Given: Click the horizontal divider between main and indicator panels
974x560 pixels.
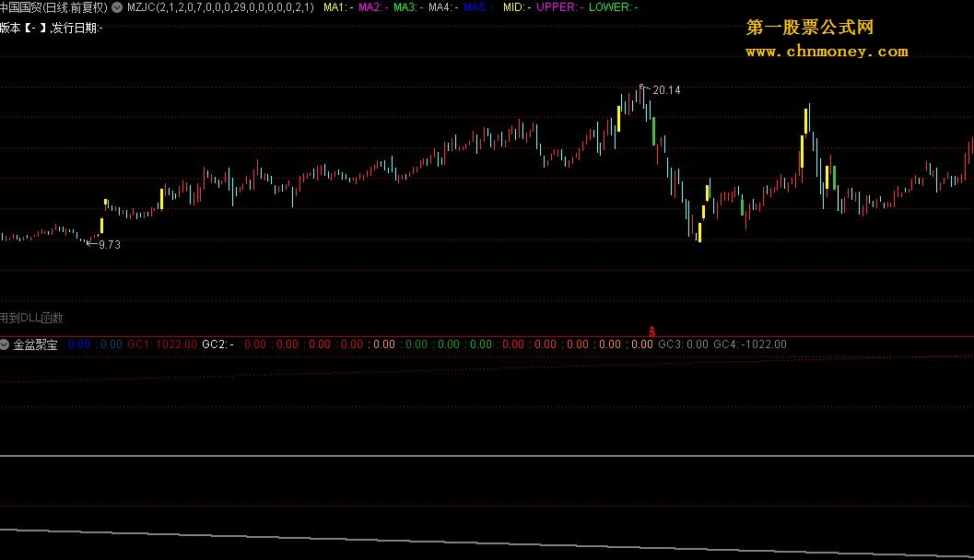Looking at the screenshot, I should (x=487, y=336).
